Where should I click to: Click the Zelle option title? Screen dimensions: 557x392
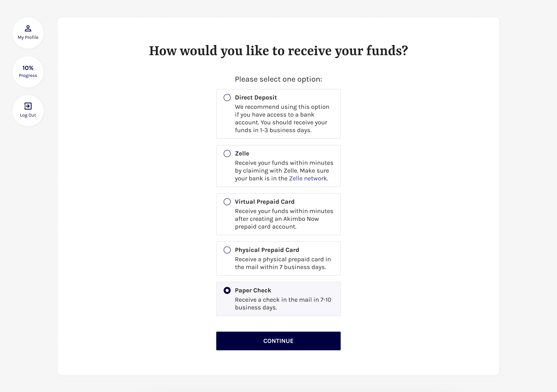[x=242, y=154]
